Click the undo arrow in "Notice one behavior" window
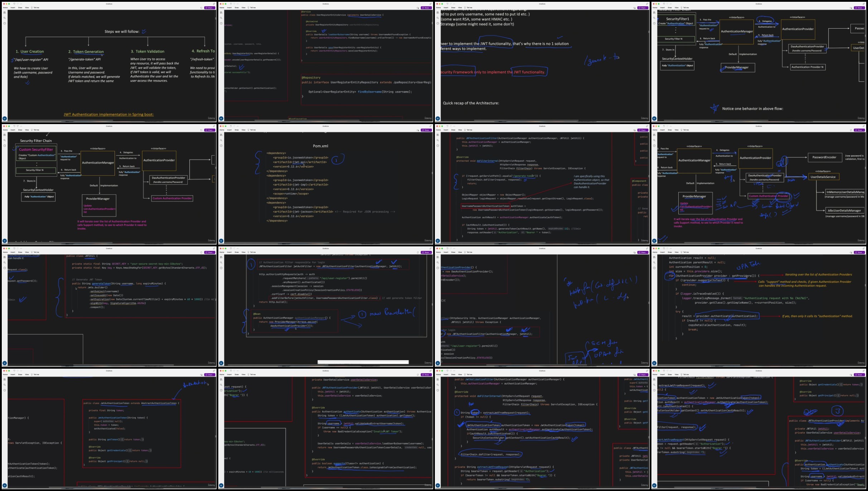This screenshot has height=491, width=868. pyautogui.click(x=664, y=4)
